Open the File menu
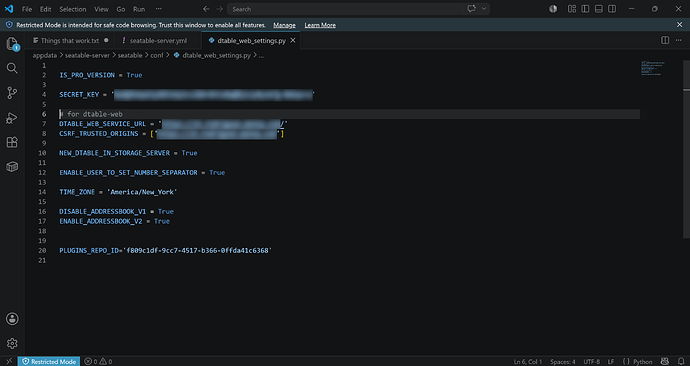 pos(27,9)
